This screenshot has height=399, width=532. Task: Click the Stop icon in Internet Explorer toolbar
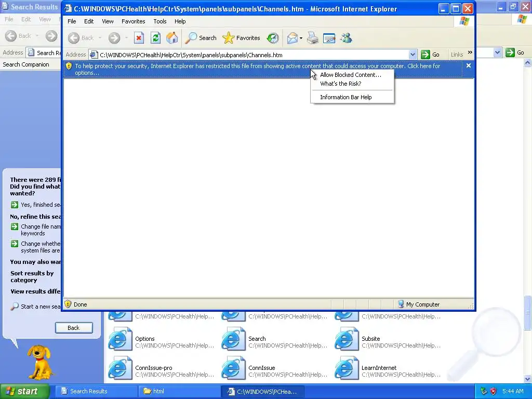pyautogui.click(x=139, y=38)
